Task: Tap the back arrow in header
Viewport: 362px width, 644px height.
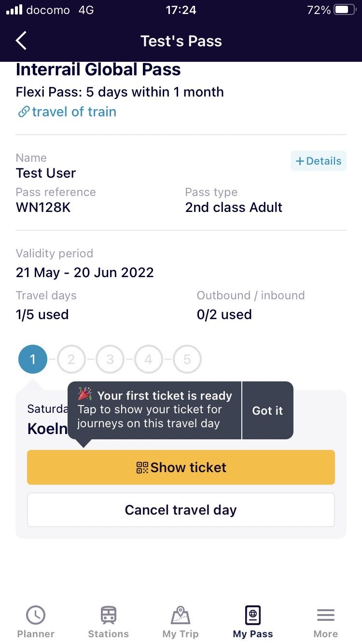Action: coord(21,41)
